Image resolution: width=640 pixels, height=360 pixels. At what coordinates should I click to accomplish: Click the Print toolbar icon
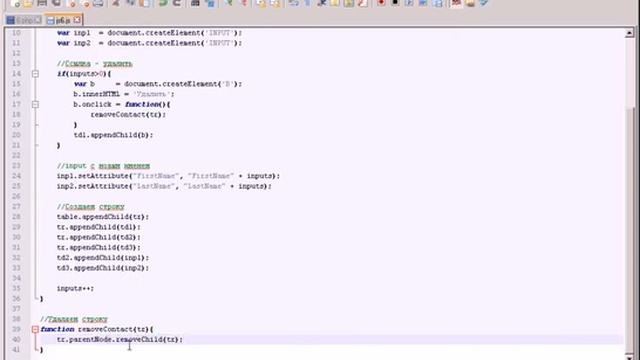click(x=98, y=3)
